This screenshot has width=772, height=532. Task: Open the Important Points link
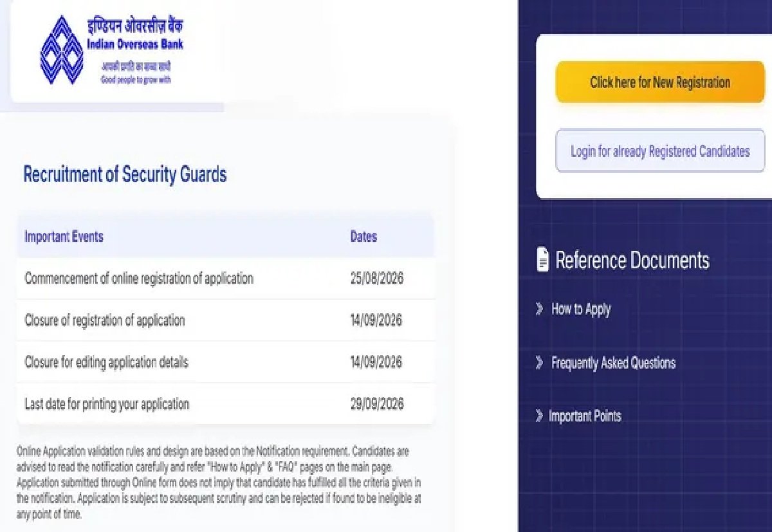point(585,416)
